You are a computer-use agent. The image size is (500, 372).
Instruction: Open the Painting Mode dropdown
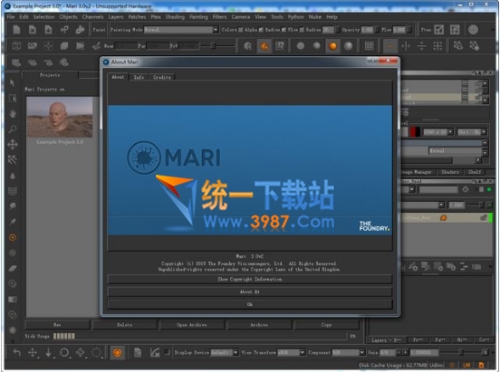181,30
